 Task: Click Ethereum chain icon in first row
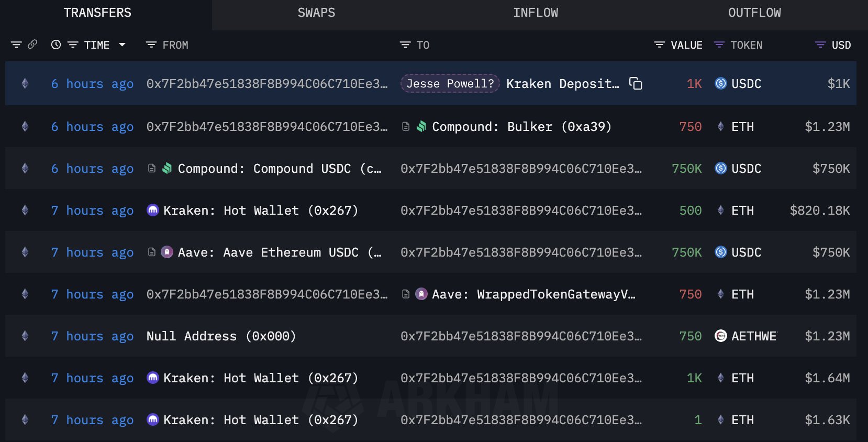pos(25,84)
